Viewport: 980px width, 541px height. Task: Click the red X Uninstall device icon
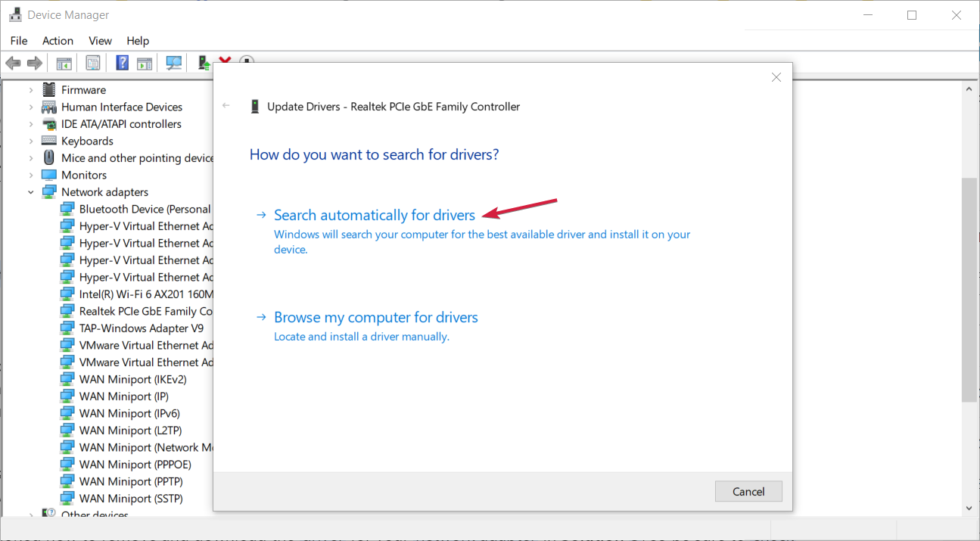225,61
